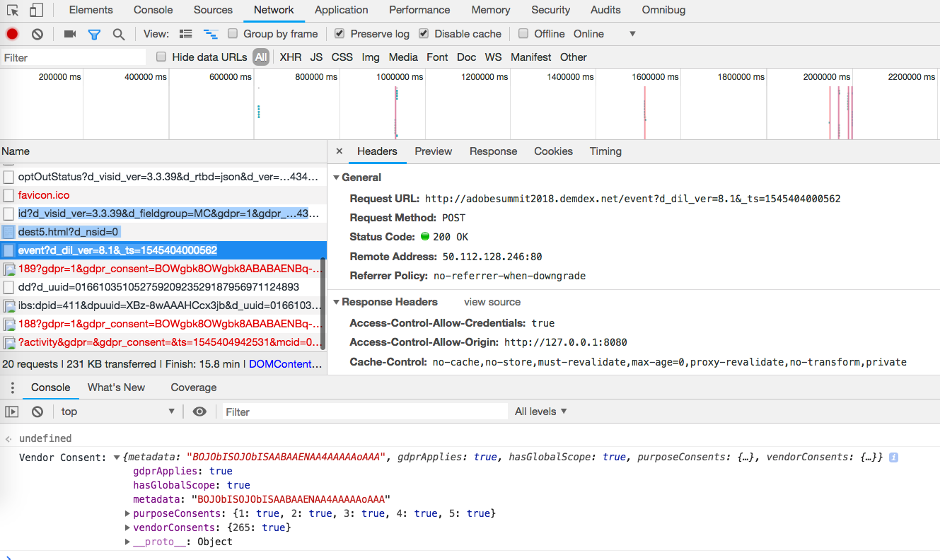Stop recording network log with red button
This screenshot has height=560, width=940.
pyautogui.click(x=12, y=34)
